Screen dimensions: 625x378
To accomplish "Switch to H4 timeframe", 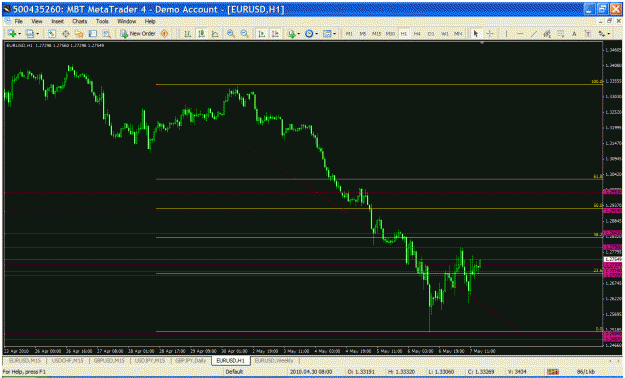I will 417,34.
